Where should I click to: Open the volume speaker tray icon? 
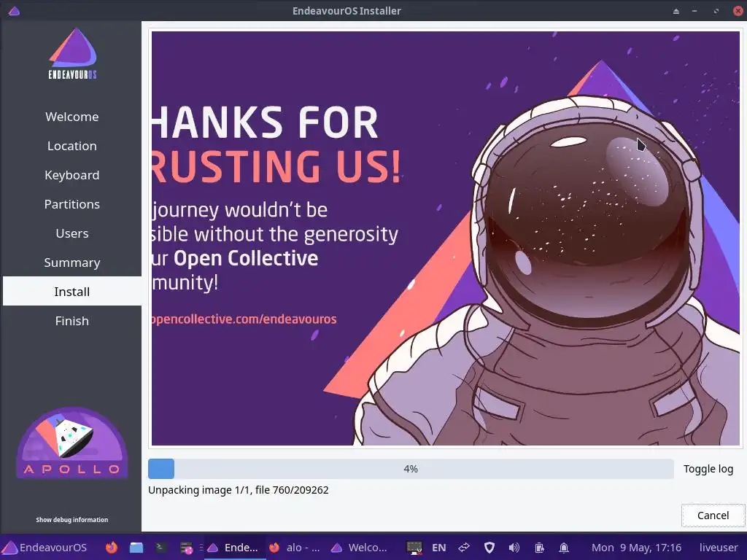point(514,548)
